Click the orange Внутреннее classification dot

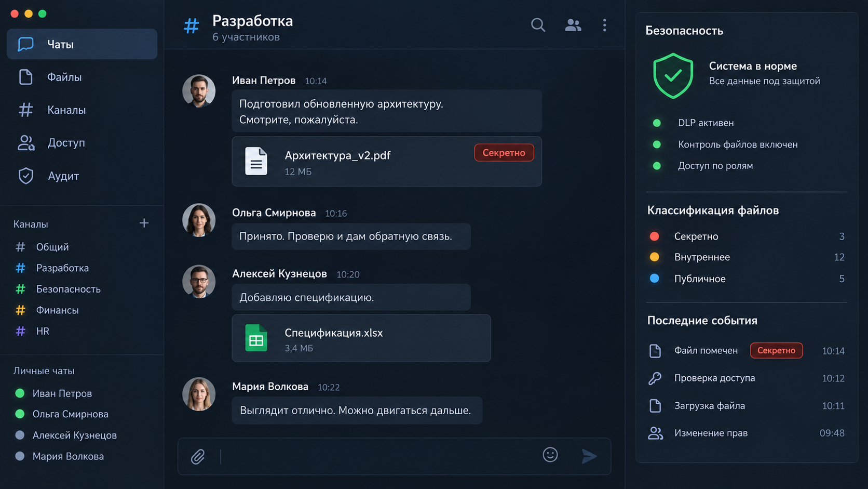[655, 257]
